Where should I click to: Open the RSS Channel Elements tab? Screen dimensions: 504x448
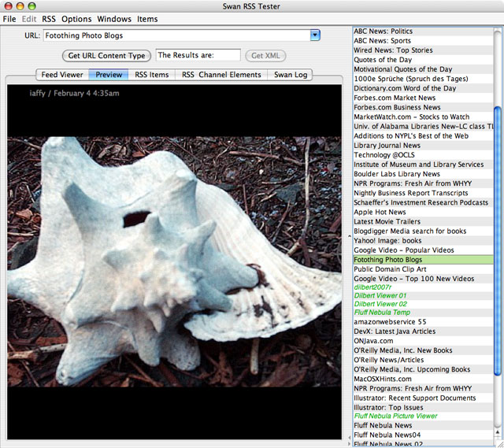pyautogui.click(x=221, y=75)
